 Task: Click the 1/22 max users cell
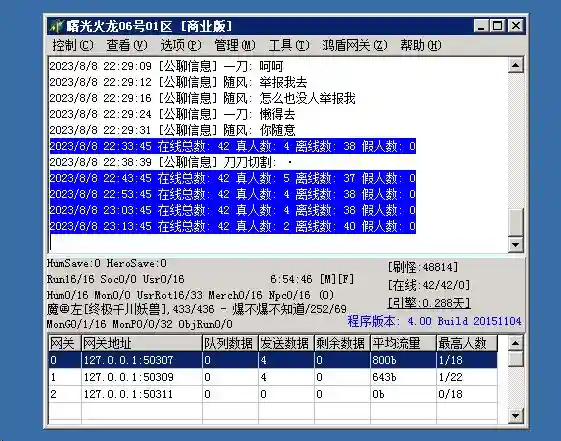click(x=467, y=377)
